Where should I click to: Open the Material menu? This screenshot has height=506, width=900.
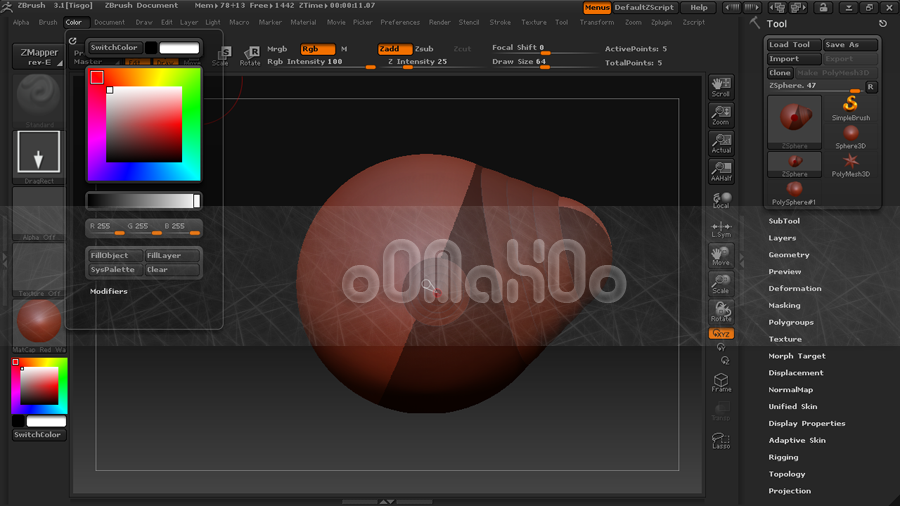303,22
